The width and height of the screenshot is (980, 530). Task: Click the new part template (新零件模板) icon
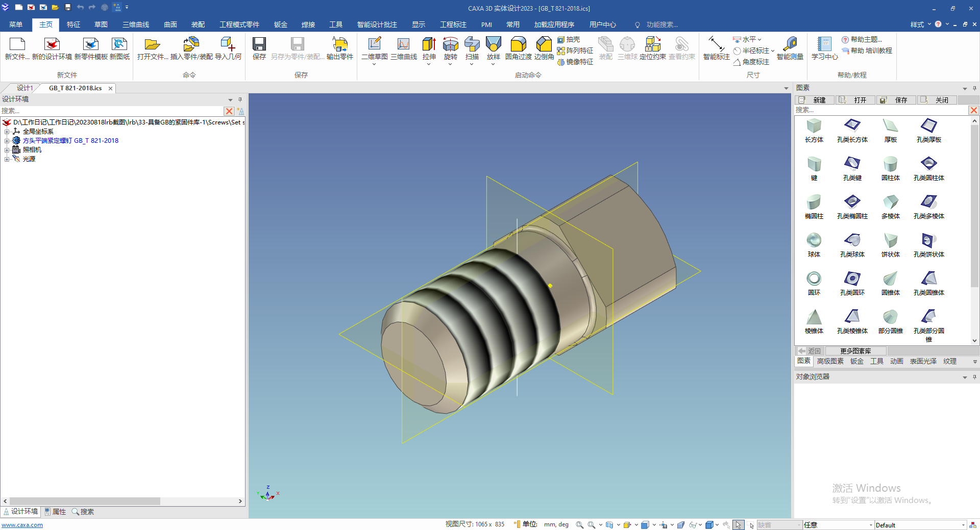coord(91,44)
